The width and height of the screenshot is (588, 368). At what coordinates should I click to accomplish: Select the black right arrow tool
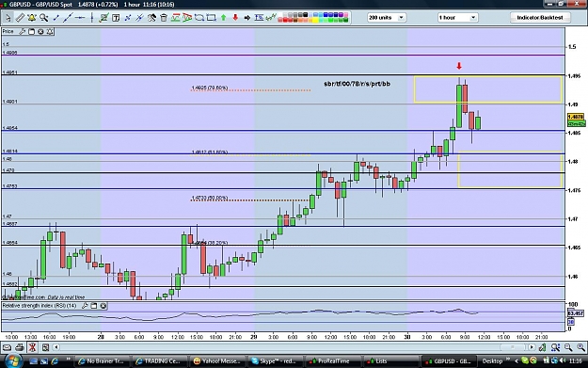click(247, 18)
